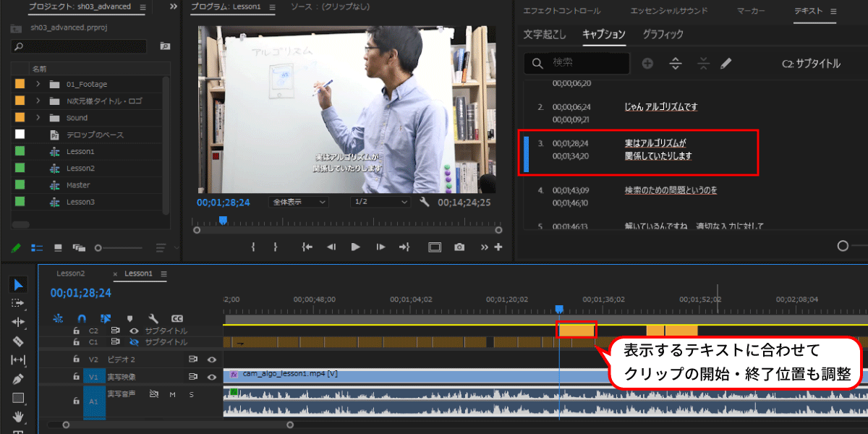868x434 pixels.
Task: Toggle V1 track visibility eye
Action: point(212,377)
